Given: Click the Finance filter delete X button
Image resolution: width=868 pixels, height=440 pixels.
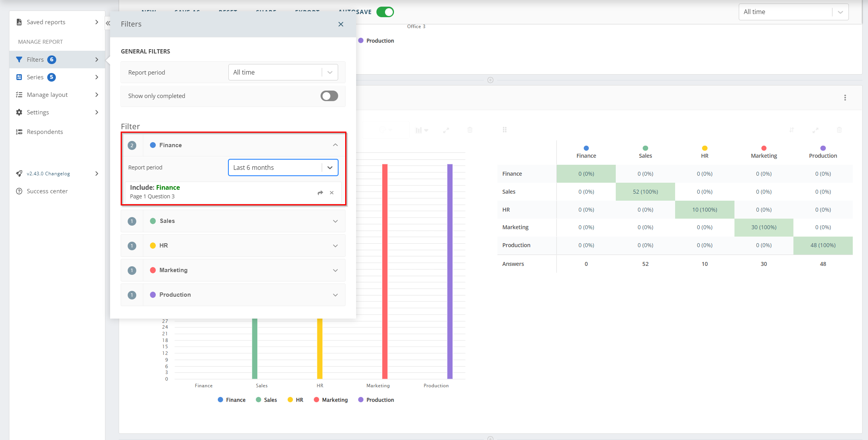Looking at the screenshot, I should click(332, 192).
